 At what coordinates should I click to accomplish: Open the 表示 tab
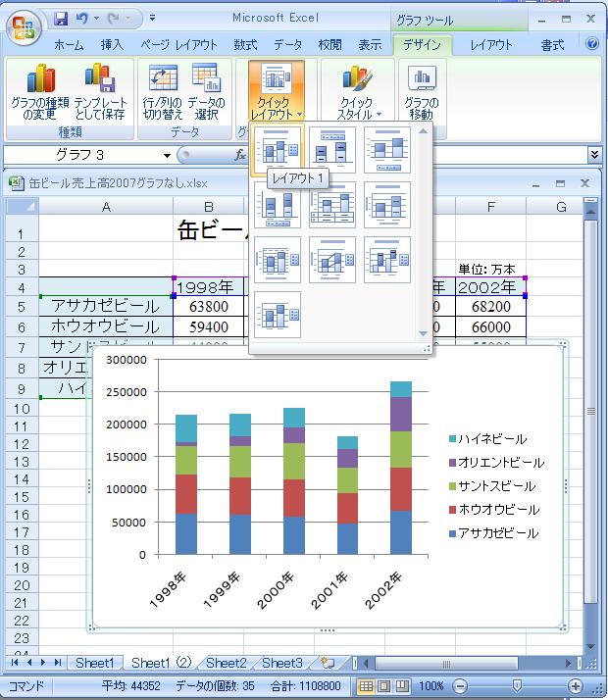tap(370, 45)
